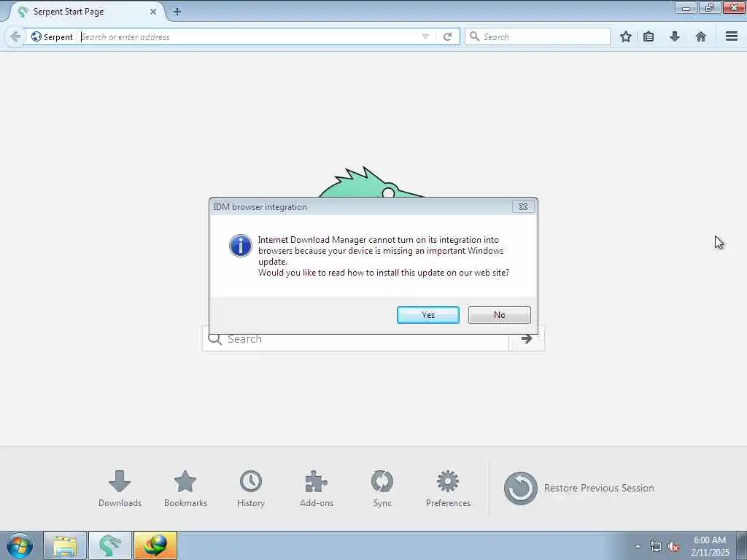Close the Serpent browser window
Image resolution: width=747 pixels, height=560 pixels.
[734, 7]
